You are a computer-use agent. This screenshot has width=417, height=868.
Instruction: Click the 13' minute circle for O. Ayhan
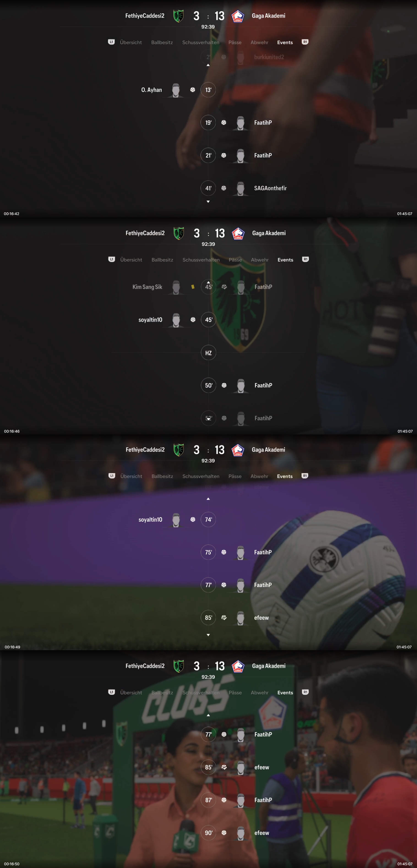click(208, 90)
